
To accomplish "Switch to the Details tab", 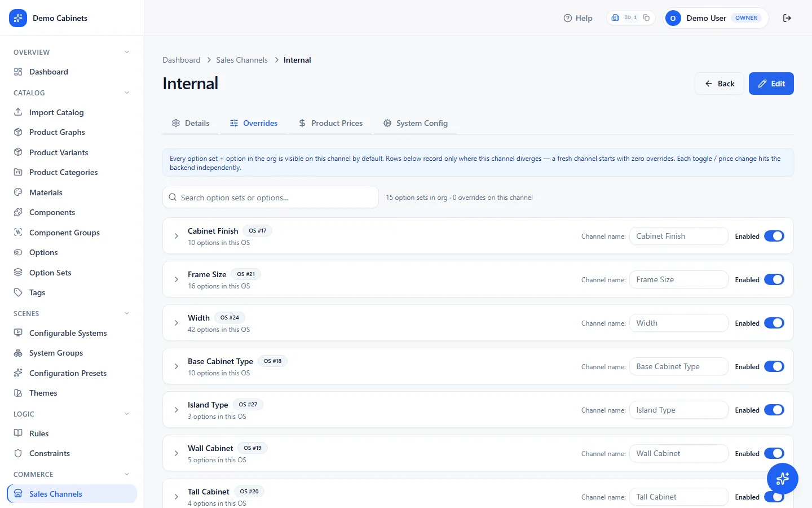I will click(191, 123).
